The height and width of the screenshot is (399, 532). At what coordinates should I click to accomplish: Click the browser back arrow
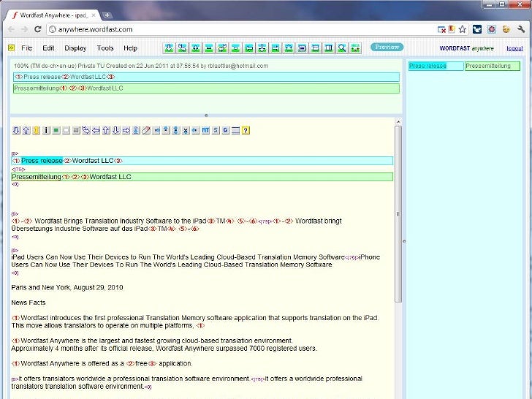11,29
